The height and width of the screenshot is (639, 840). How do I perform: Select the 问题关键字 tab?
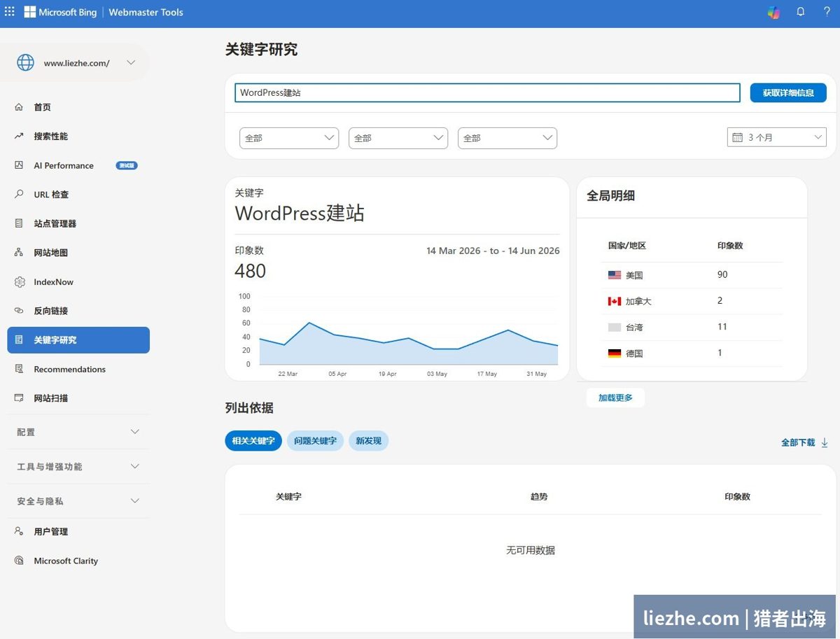(x=315, y=441)
